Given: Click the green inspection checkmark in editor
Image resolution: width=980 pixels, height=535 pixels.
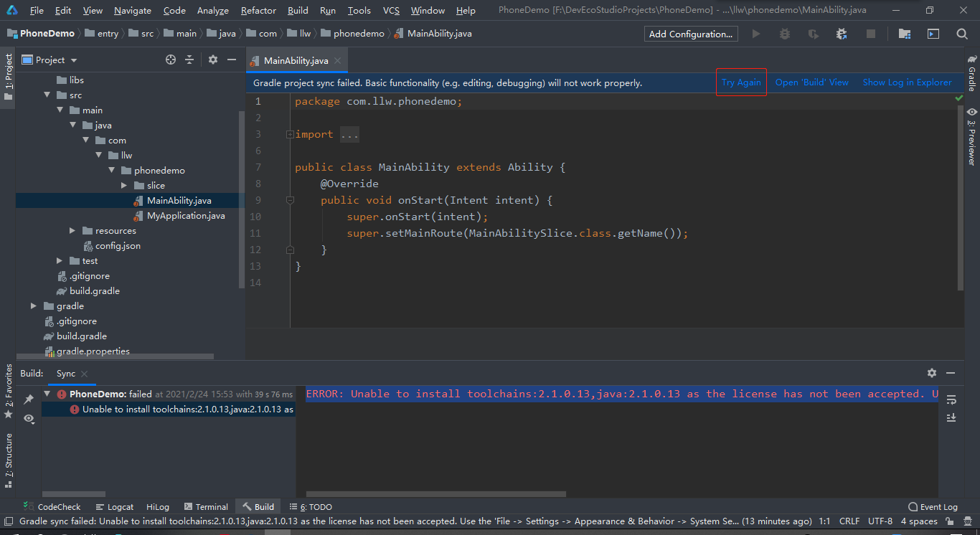Looking at the screenshot, I should (x=959, y=98).
